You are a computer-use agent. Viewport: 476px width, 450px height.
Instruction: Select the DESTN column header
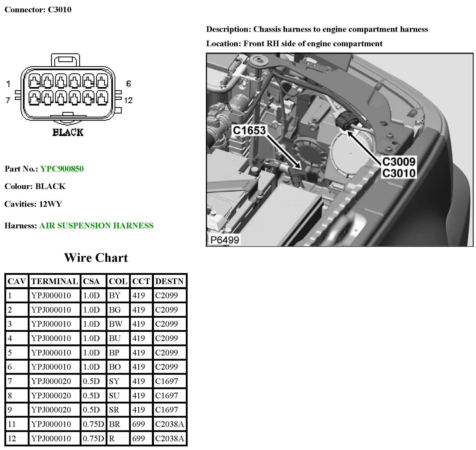click(x=169, y=281)
